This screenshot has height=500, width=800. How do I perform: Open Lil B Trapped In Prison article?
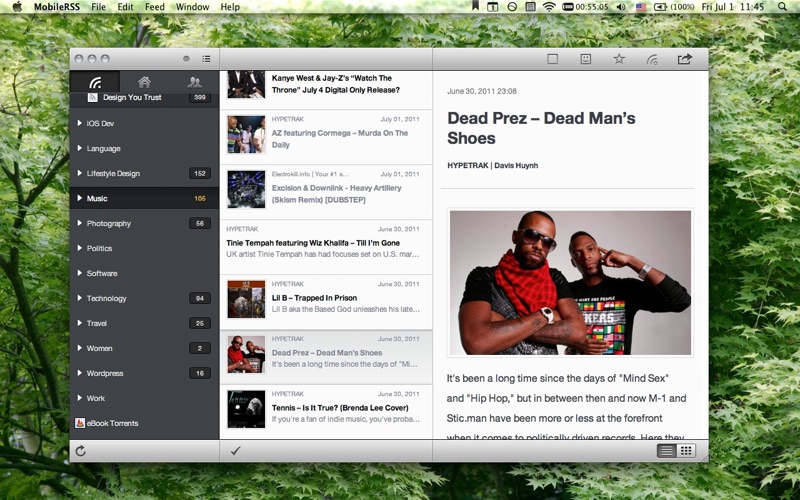pyautogui.click(x=326, y=302)
